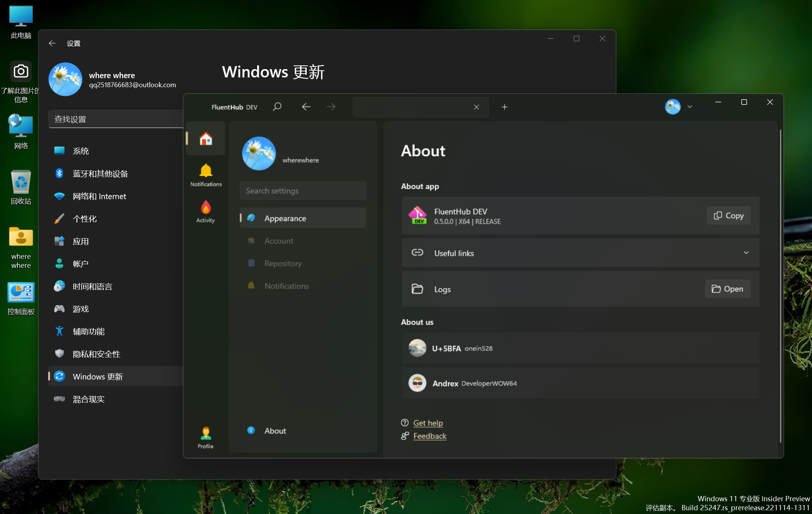Click the wherewhere profile picture
The image size is (812, 514).
[x=259, y=153]
